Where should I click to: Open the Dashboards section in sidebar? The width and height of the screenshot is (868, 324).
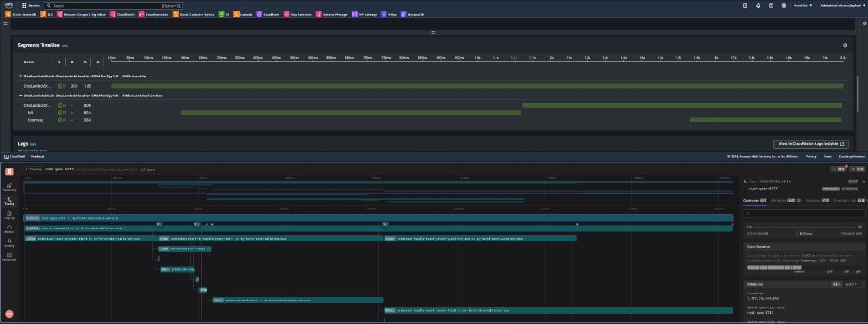(10, 256)
